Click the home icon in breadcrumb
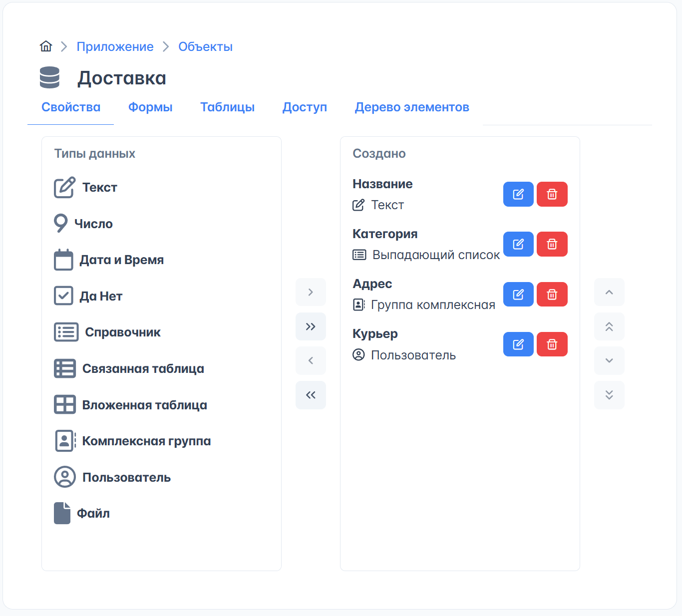The image size is (682, 616). click(x=46, y=46)
